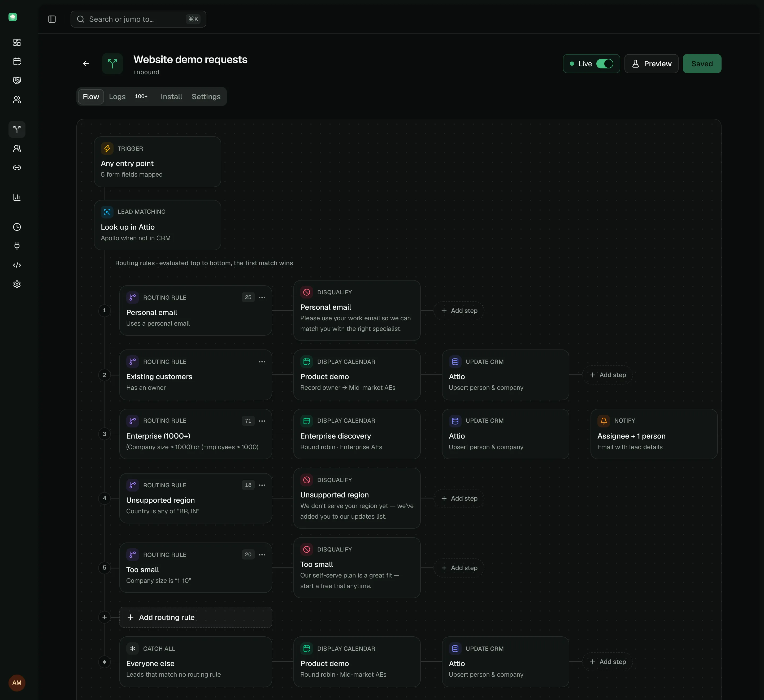This screenshot has height=700, width=764.
Task: Click the Saved button
Action: [x=702, y=64]
